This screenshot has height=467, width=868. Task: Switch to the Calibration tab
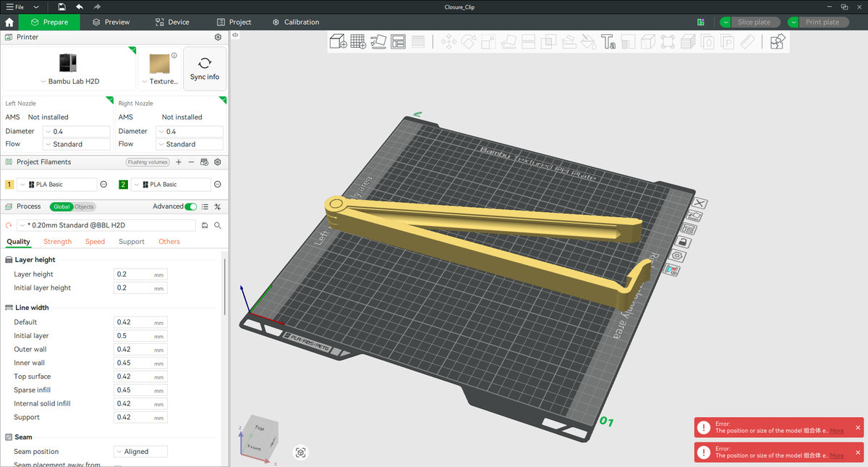click(296, 22)
